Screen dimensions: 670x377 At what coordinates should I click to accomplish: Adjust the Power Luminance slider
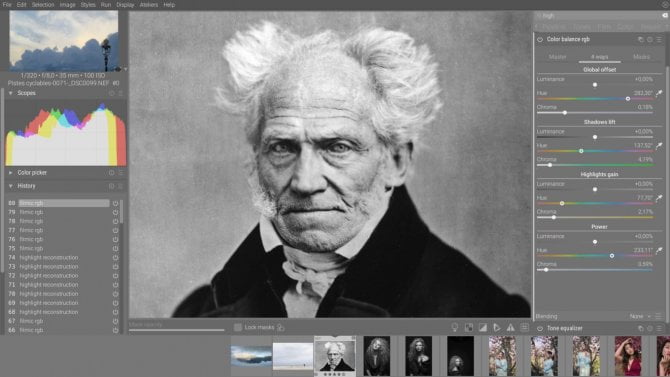(594, 242)
